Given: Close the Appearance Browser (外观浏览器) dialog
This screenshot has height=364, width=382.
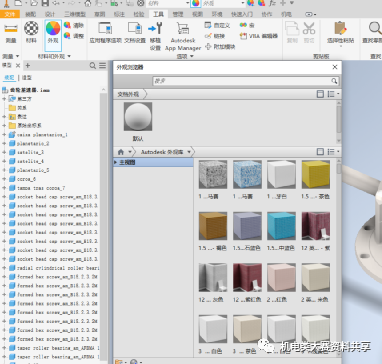Looking at the screenshot, I should coord(335,67).
